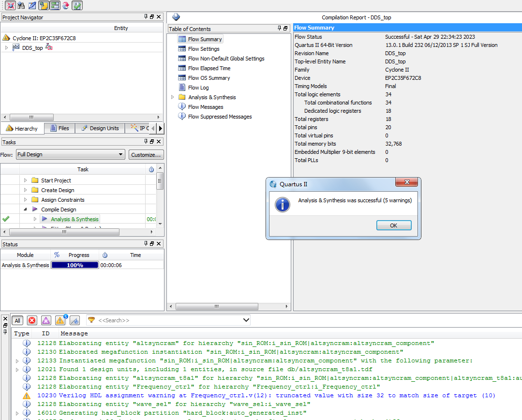Open the pencil edit tool in toolbar
The height and width of the screenshot is (420, 522).
(32, 5)
